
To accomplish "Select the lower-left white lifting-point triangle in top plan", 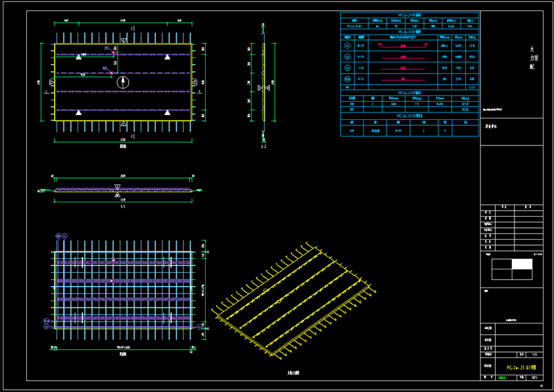I will coord(79,112).
